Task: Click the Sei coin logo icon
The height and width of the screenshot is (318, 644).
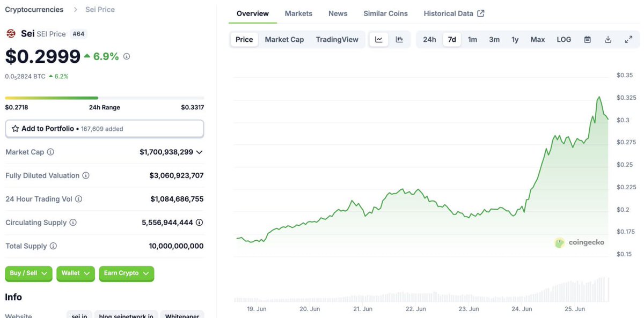Action: (x=11, y=34)
